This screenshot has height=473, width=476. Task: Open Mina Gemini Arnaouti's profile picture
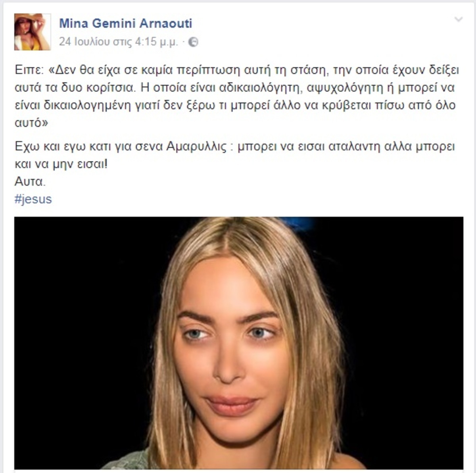[x=33, y=32]
